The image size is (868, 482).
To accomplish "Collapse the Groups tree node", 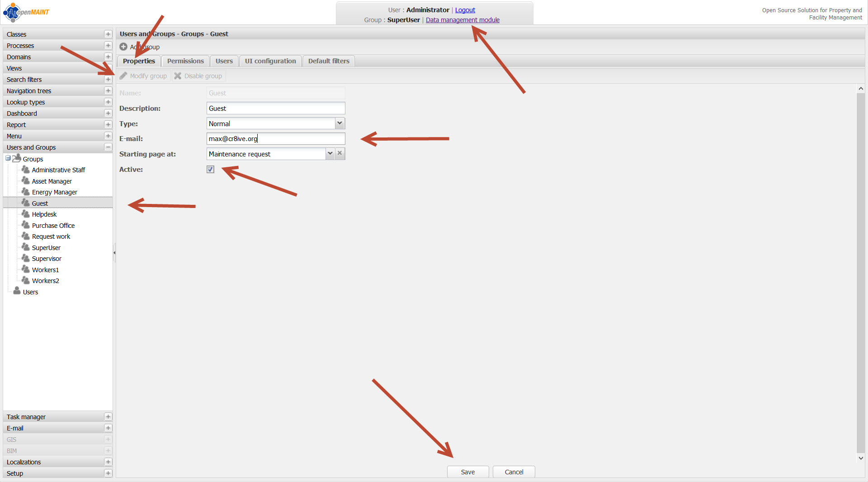I will click(8, 158).
